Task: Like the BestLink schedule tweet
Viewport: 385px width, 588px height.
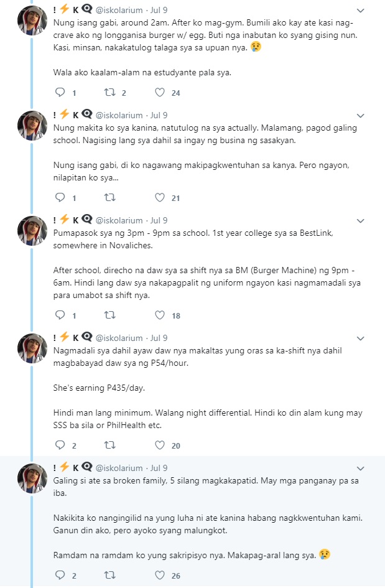Action: pos(160,315)
